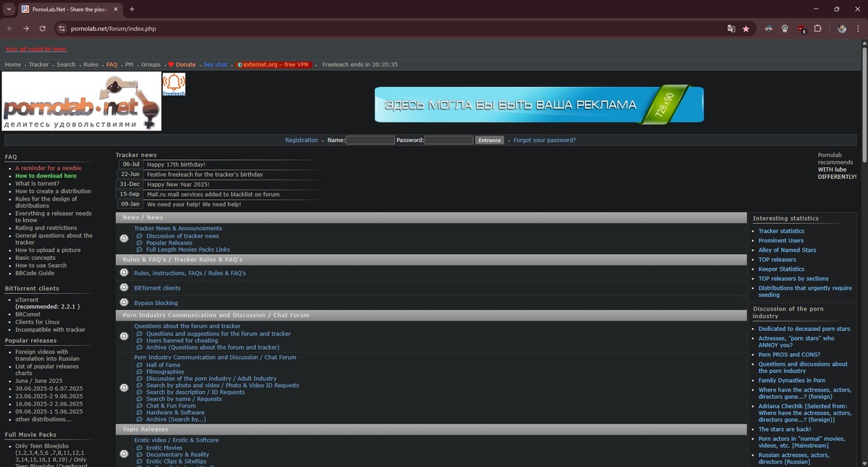The width and height of the screenshot is (868, 467).
Task: Click the lightbulb extension icon
Action: point(785,29)
